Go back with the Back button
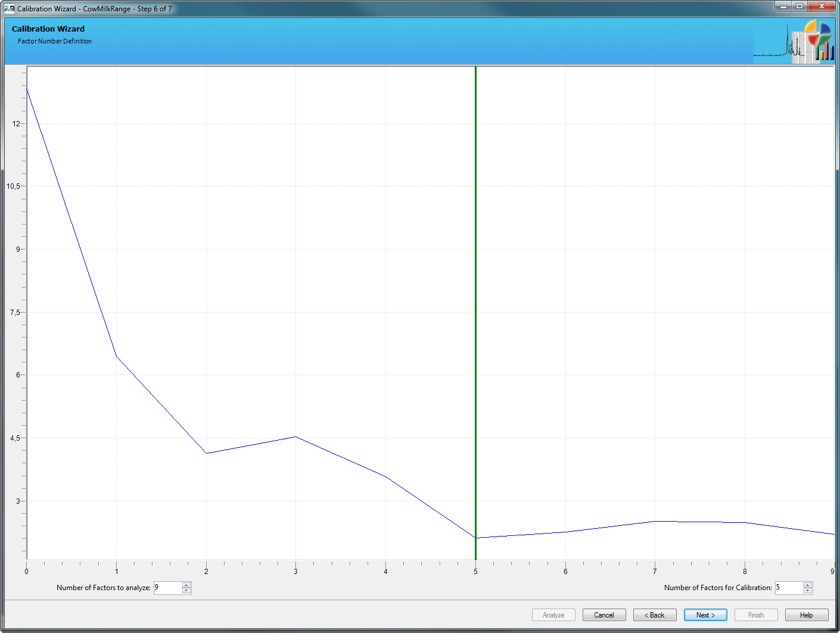 (x=654, y=615)
